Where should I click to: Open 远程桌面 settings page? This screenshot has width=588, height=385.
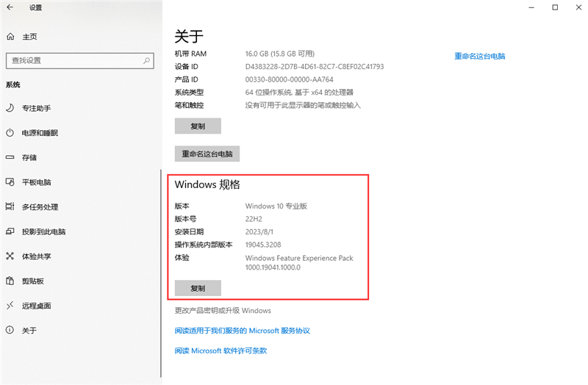[36, 306]
